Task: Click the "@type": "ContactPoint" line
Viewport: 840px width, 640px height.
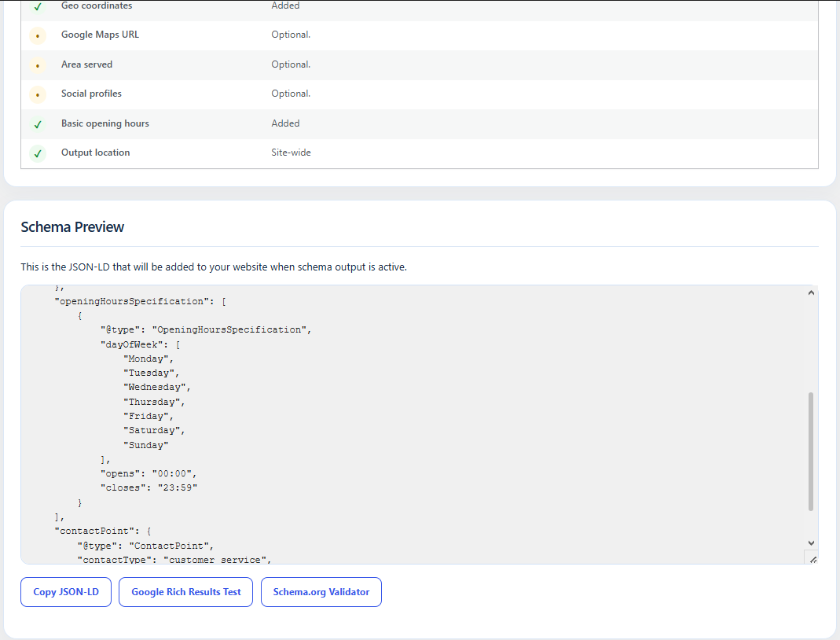Action: (145, 546)
